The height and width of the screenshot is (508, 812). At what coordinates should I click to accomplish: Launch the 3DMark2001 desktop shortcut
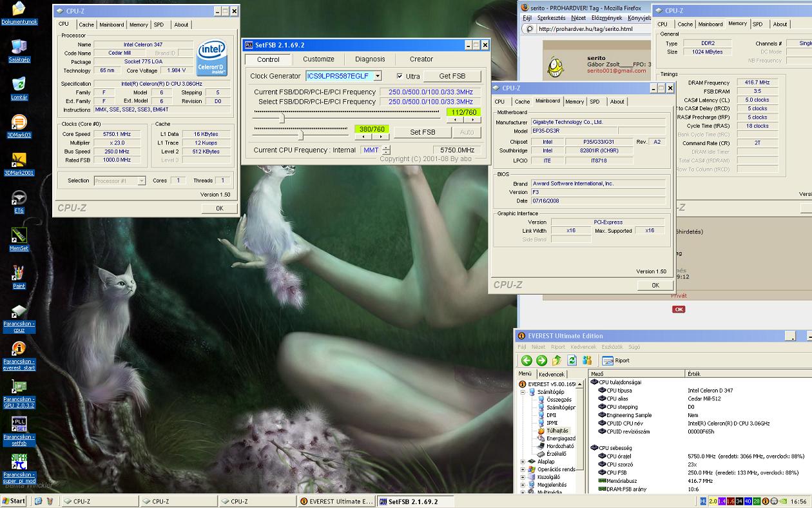[x=19, y=164]
